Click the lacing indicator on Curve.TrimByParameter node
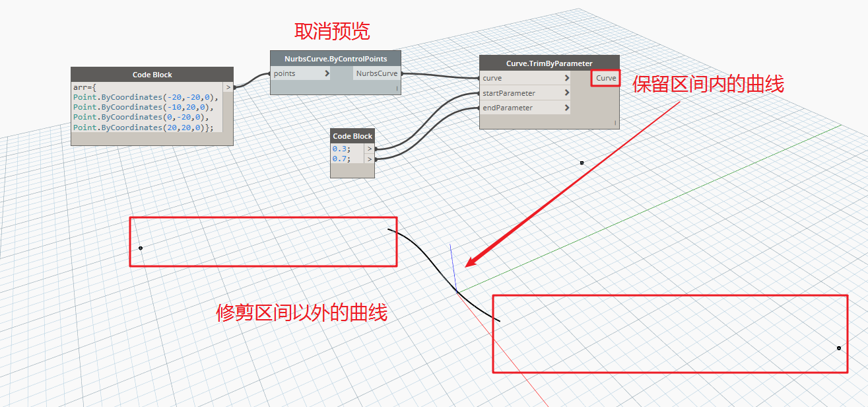 [x=615, y=122]
